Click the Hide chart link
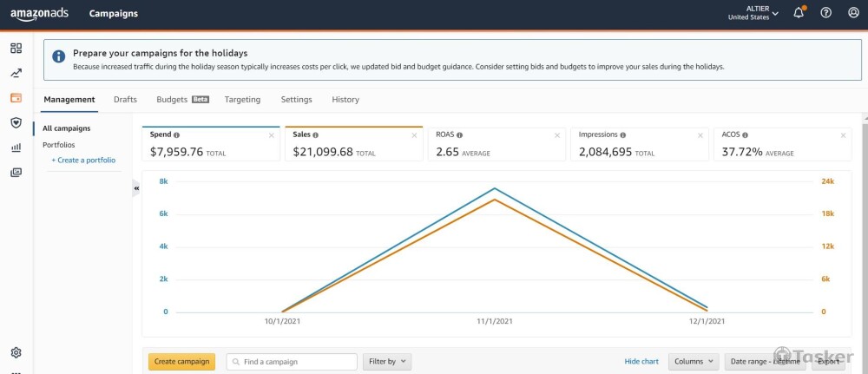 click(x=641, y=362)
